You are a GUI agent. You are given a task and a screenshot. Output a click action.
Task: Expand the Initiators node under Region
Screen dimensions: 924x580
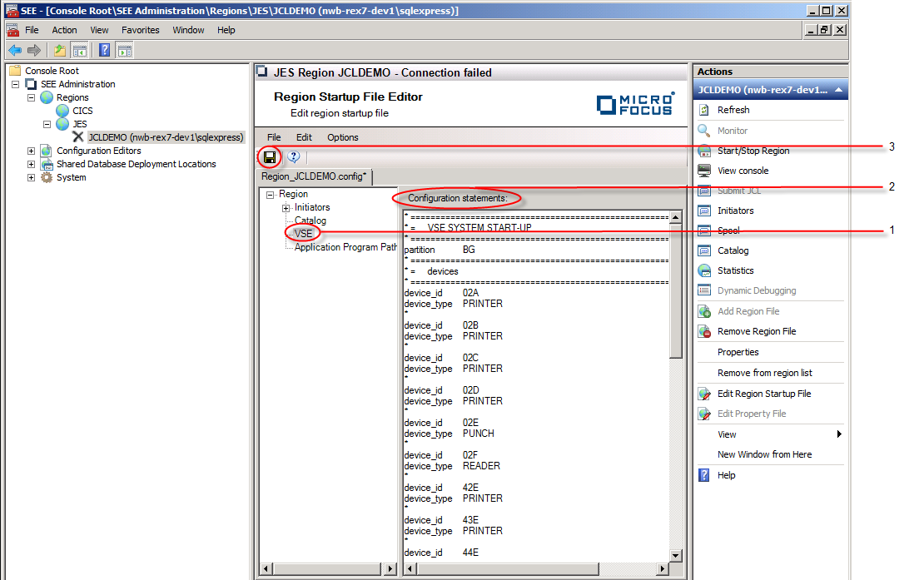pos(286,207)
